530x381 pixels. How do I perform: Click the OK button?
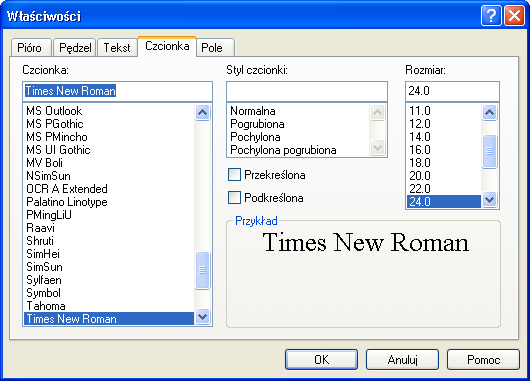point(321,359)
